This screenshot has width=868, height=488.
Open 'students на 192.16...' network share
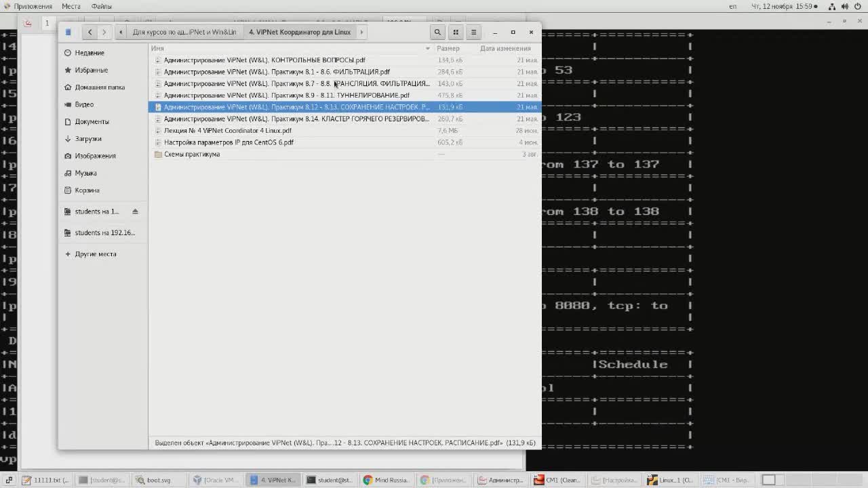pos(104,232)
